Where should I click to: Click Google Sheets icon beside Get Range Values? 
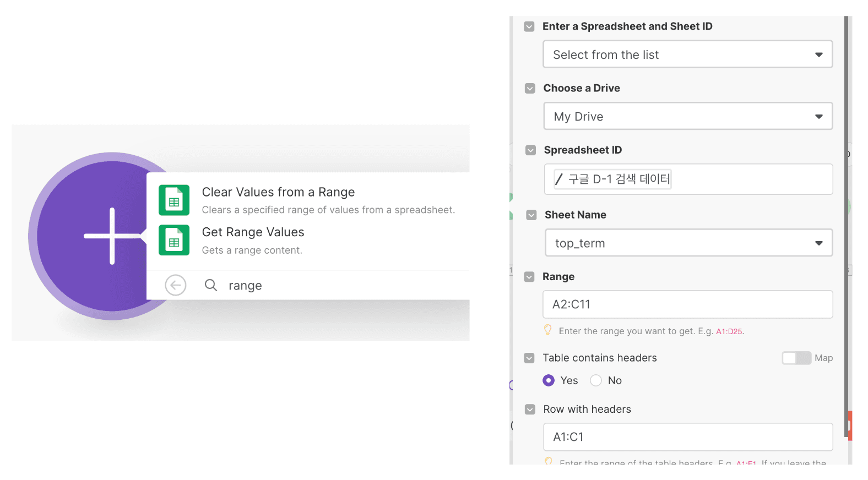pos(174,240)
